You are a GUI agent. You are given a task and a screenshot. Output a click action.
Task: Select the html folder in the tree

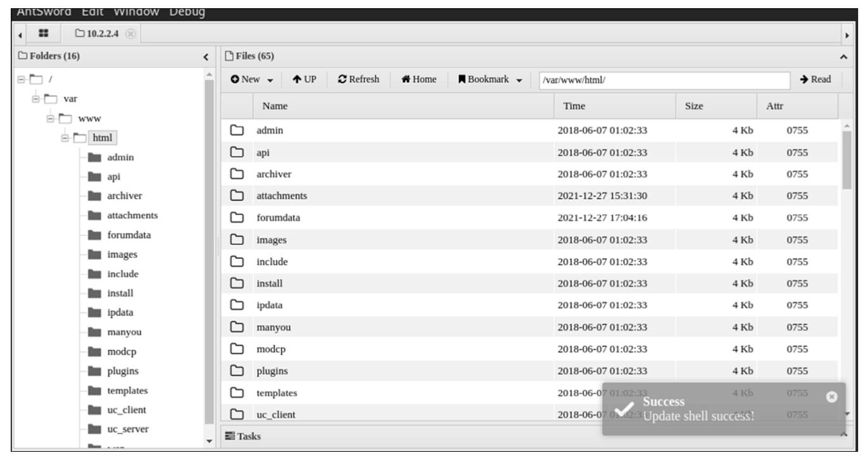(103, 138)
